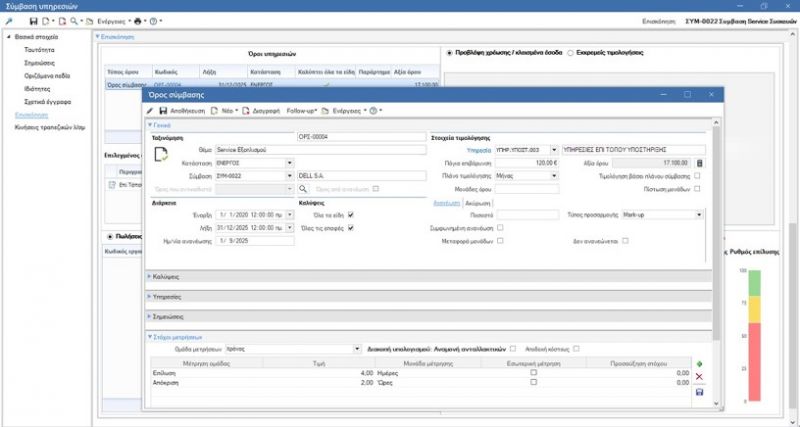Click the red X delete row icon beside measurements table

699,377
